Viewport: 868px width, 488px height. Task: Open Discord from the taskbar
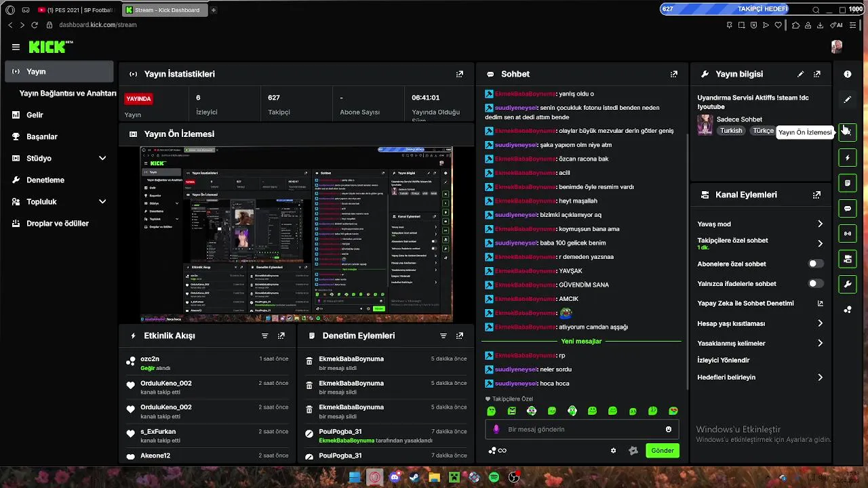[395, 478]
